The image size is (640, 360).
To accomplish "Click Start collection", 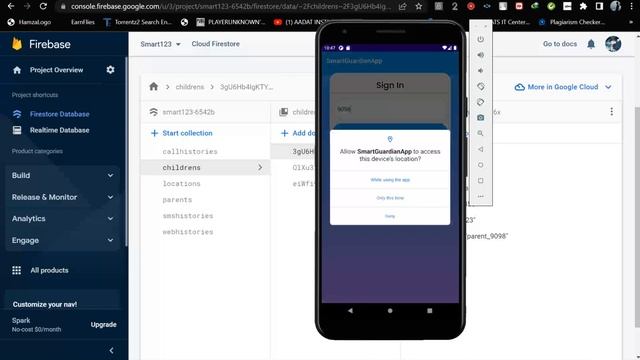I will (x=182, y=133).
